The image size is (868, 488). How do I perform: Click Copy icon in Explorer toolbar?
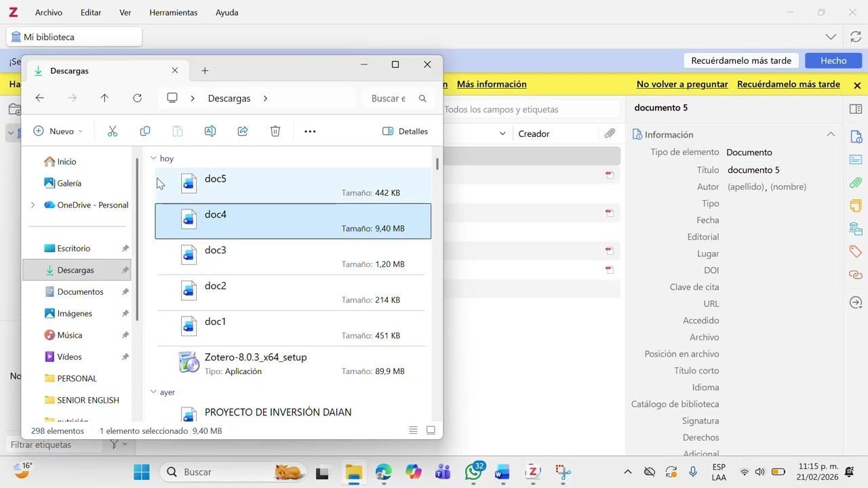tap(145, 131)
